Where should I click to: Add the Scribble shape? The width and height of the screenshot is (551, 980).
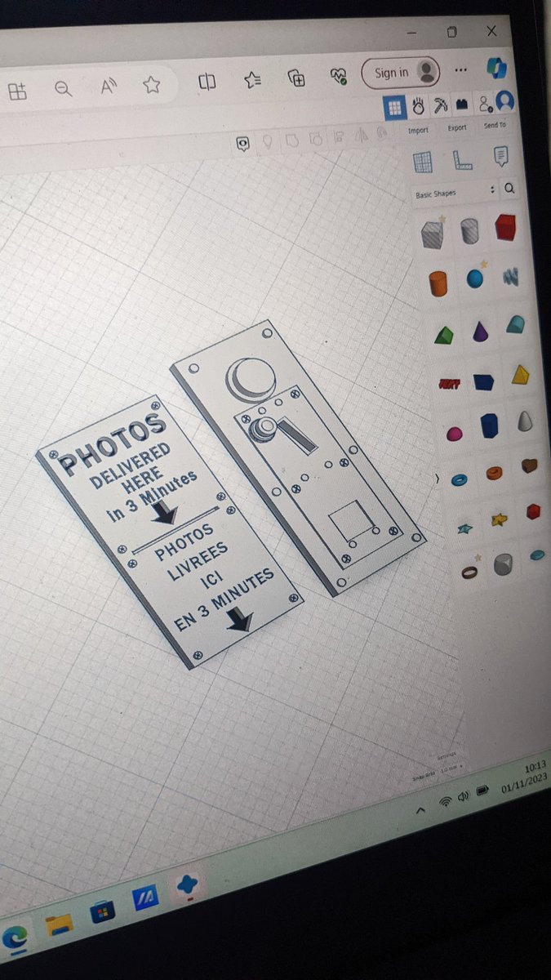512,277
